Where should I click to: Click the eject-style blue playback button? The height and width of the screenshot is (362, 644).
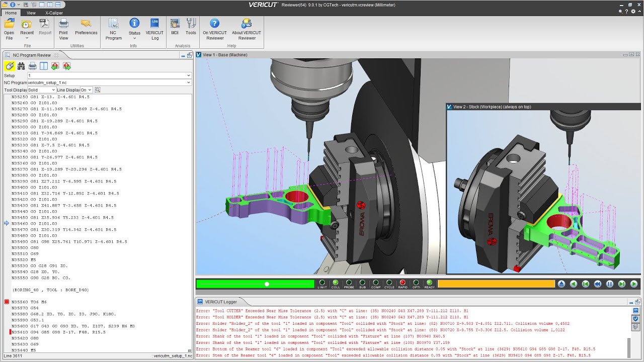561,284
